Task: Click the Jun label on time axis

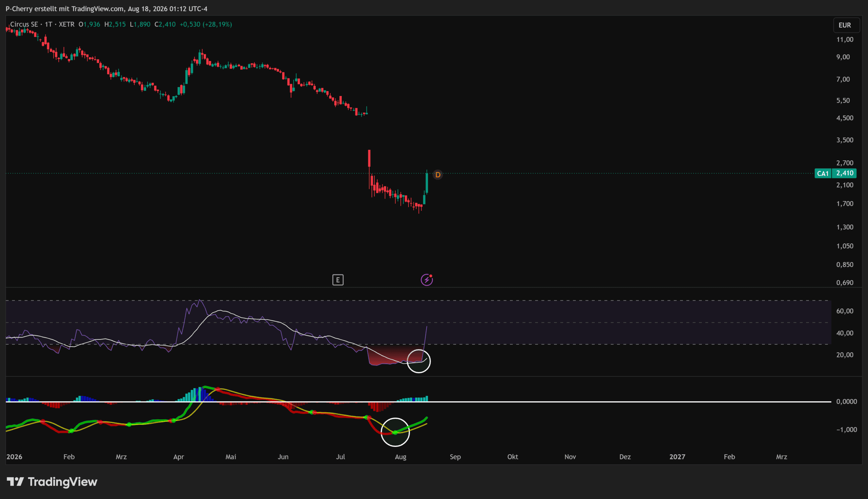Action: point(283,457)
